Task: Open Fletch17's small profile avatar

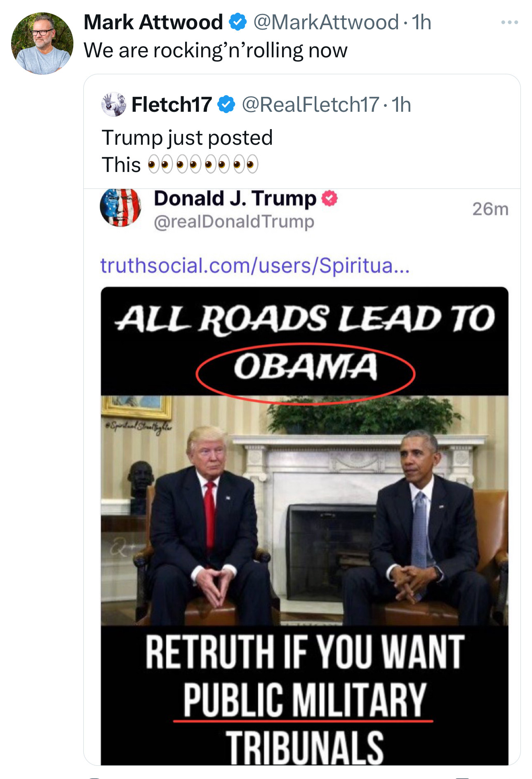Action: 113,104
